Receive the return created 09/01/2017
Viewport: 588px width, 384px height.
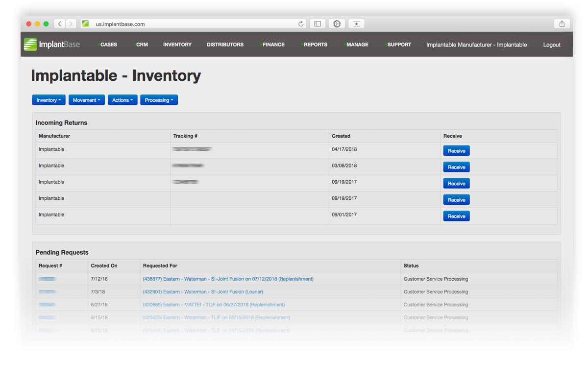pyautogui.click(x=456, y=216)
